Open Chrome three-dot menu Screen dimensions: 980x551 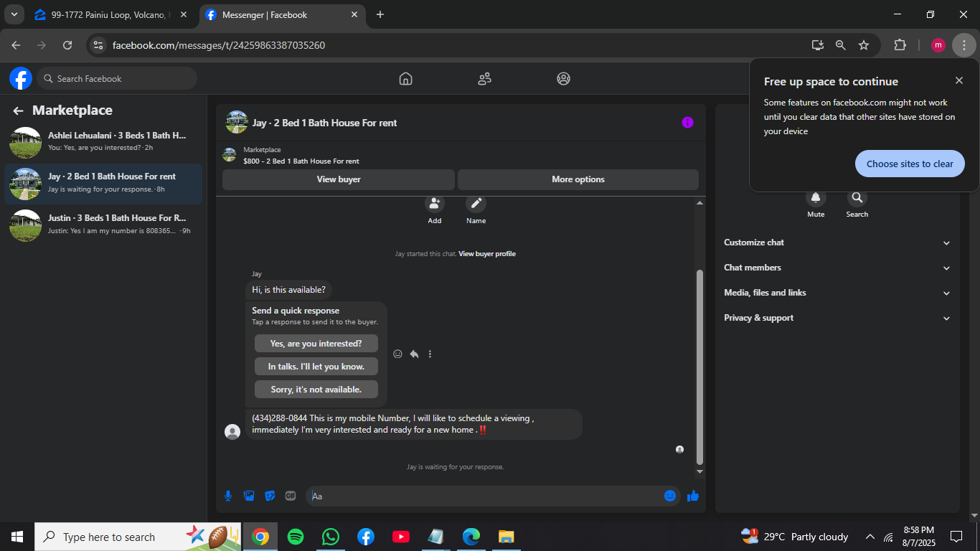pyautogui.click(x=964, y=45)
